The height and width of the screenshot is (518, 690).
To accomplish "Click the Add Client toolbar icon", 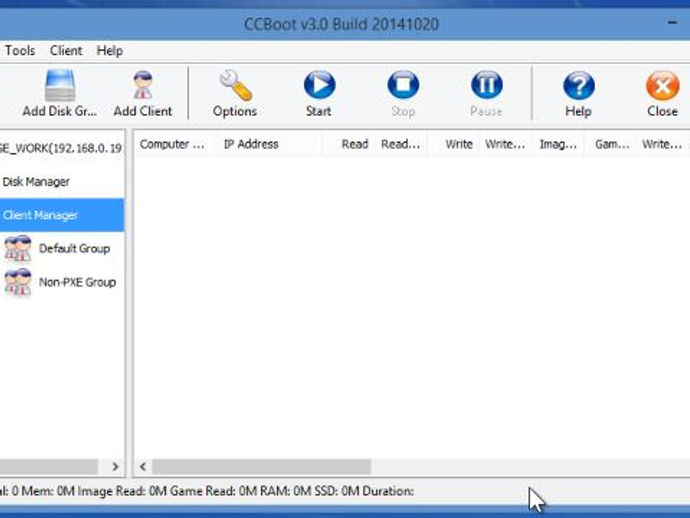I will point(143,85).
